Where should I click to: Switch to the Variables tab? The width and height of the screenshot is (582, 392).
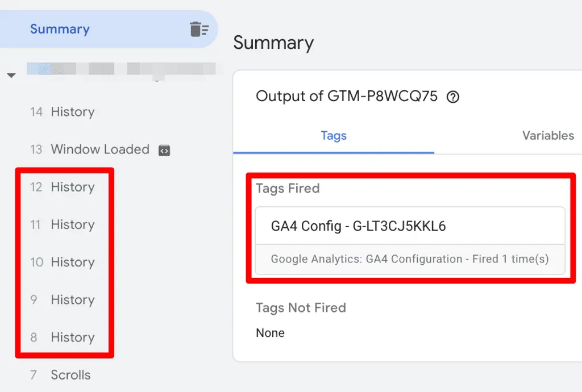(547, 136)
